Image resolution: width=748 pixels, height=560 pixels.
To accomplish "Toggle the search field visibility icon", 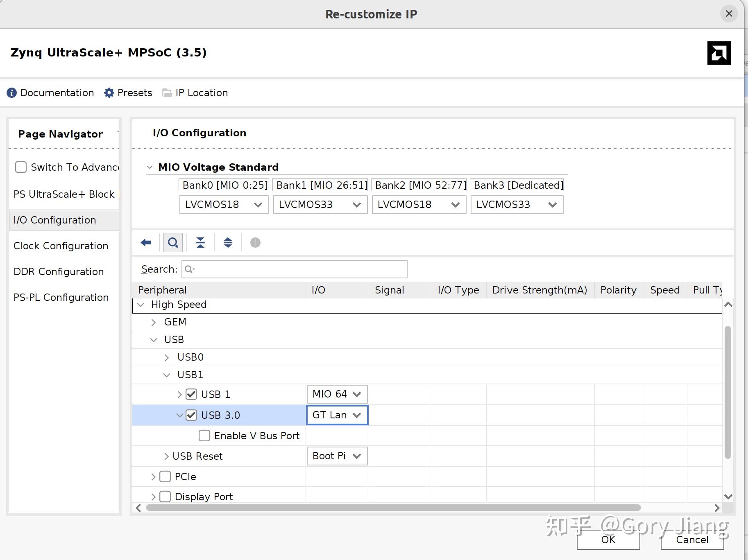I will 172,242.
